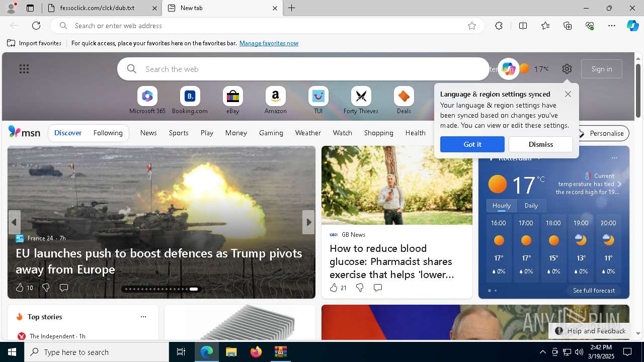Click the Copilot icon in web search box
Viewport: 644px width, 362px height.
point(508,69)
